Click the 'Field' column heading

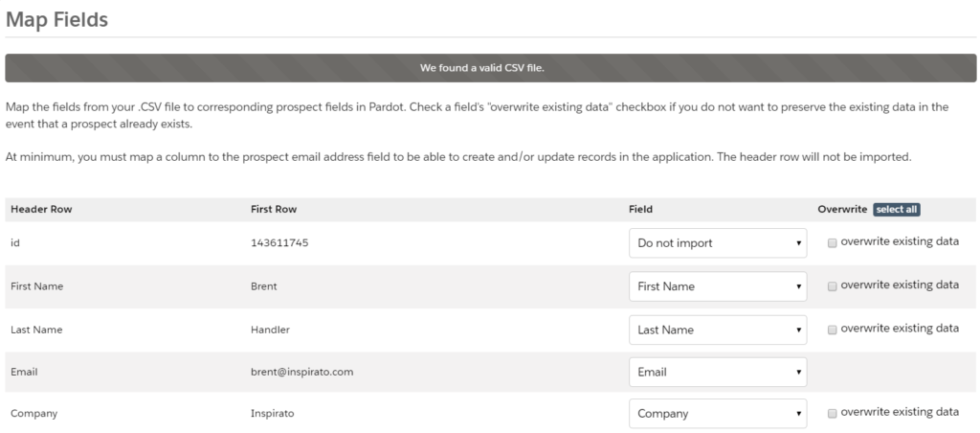click(x=640, y=210)
